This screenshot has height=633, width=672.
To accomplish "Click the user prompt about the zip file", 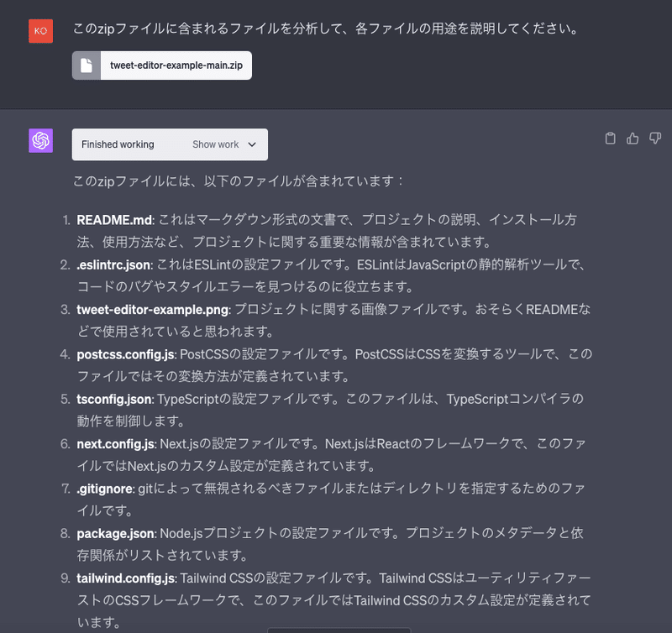I will pyautogui.click(x=326, y=29).
